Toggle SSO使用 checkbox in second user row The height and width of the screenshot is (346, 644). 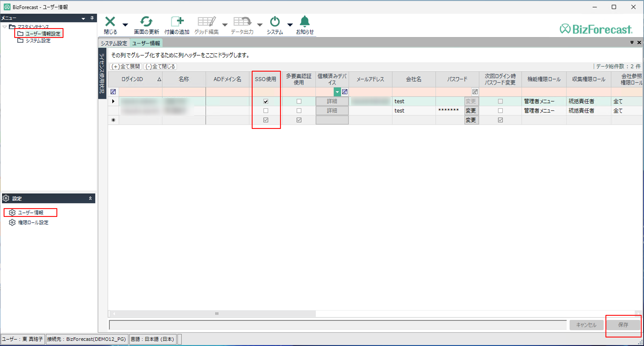266,111
